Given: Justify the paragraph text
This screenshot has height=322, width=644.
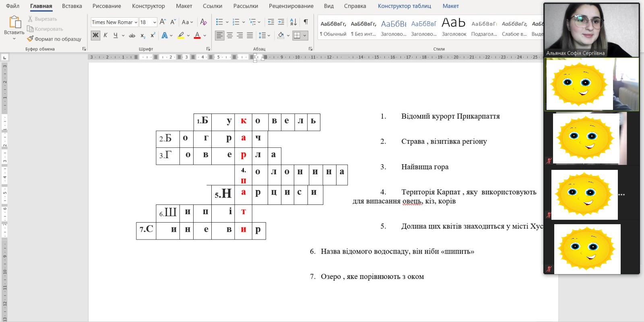Looking at the screenshot, I should pos(250,35).
